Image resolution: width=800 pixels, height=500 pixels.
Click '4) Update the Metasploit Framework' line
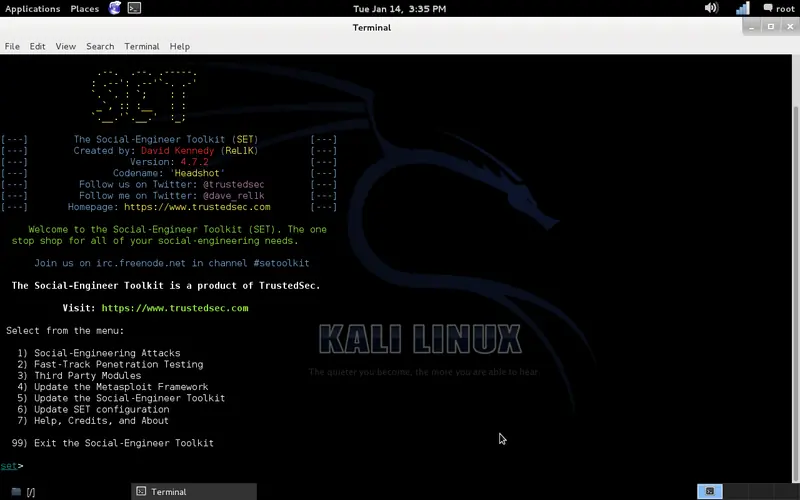click(x=113, y=386)
